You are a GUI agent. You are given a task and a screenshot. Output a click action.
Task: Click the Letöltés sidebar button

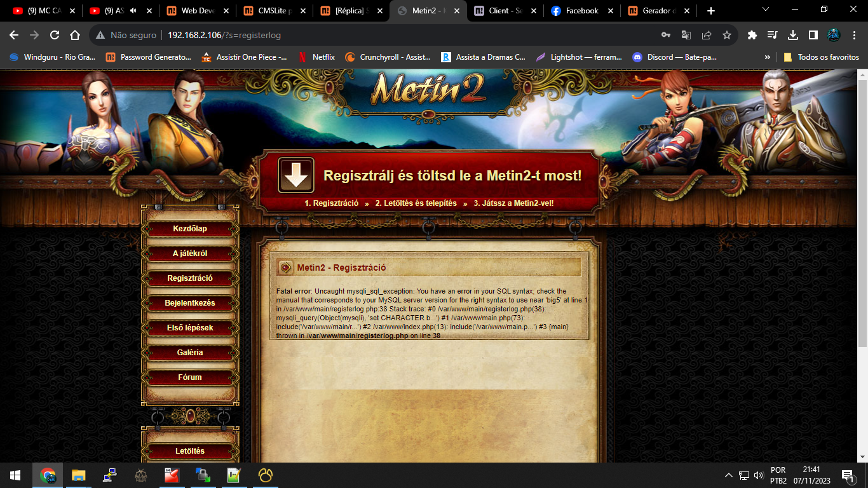coord(190,451)
